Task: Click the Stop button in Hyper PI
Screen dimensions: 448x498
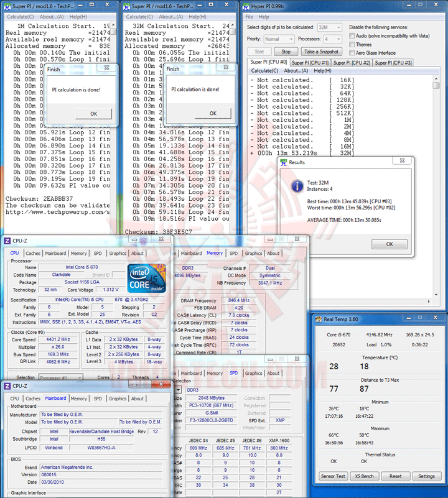Action: tap(286, 52)
